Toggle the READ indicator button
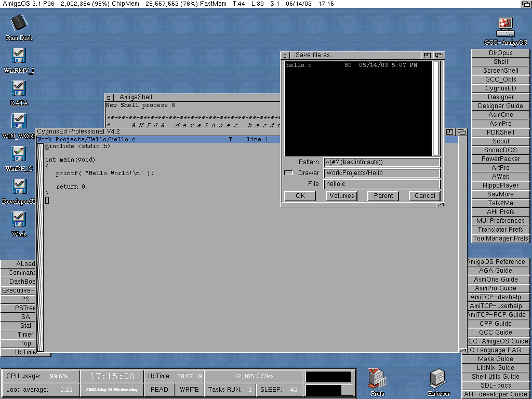532x399 pixels. pyautogui.click(x=159, y=389)
